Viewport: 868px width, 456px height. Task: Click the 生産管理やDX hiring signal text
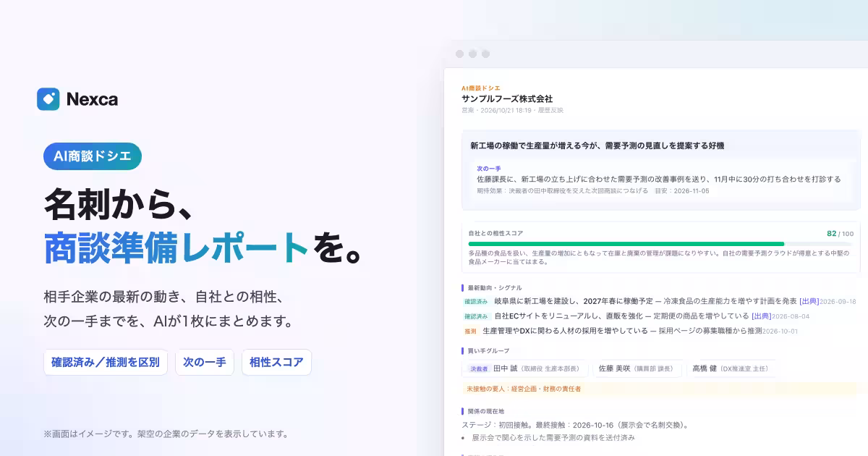pos(622,331)
